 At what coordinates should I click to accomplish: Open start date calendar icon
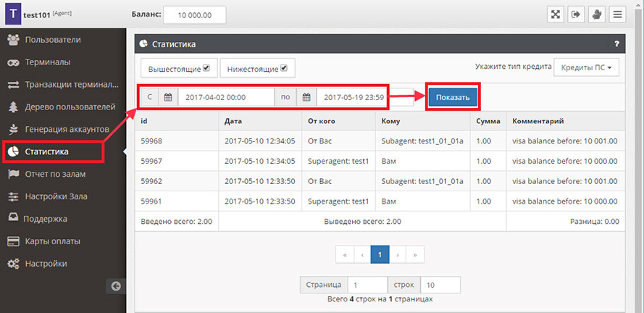pos(168,97)
